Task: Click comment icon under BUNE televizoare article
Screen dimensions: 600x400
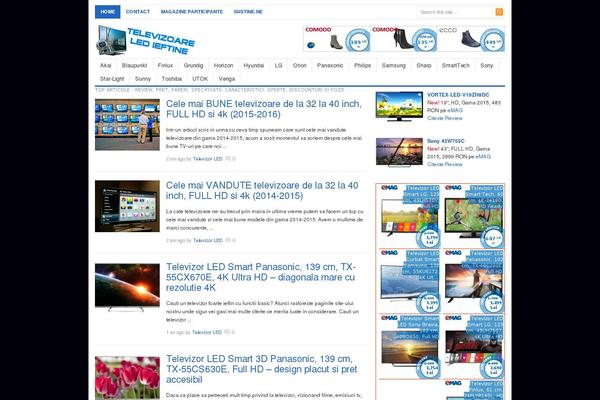Action: (228, 158)
